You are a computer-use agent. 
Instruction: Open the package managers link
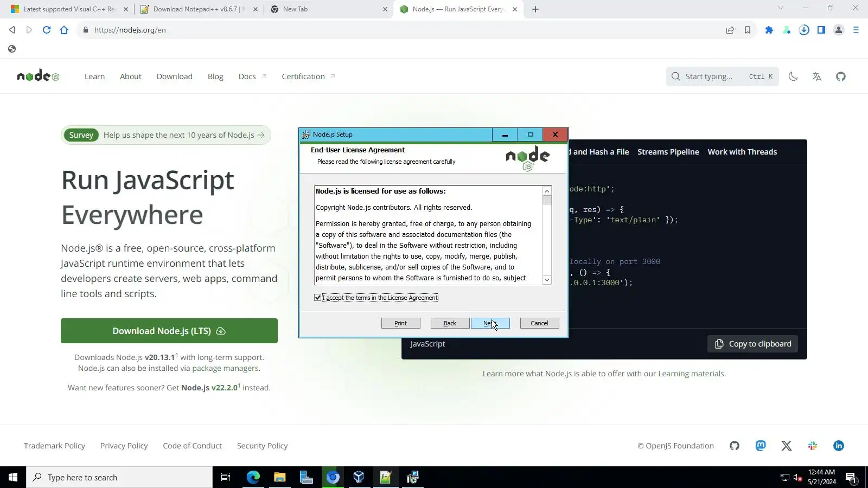225,368
